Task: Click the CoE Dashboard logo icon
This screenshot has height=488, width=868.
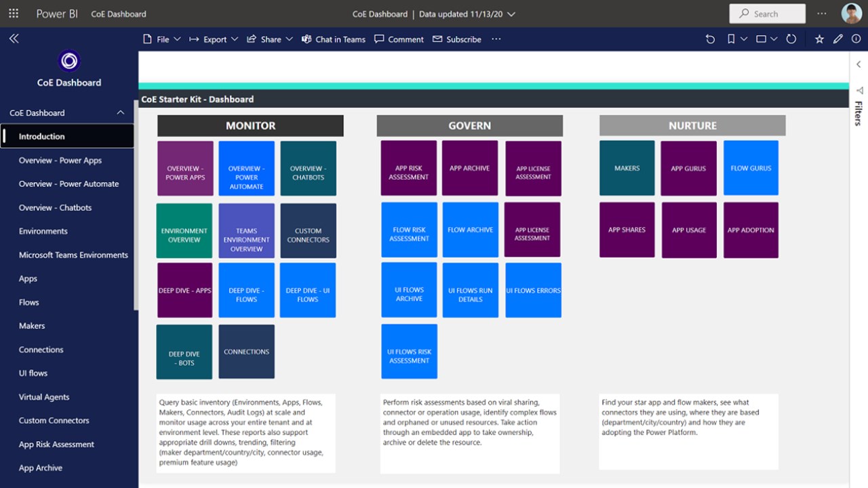Action: tap(68, 62)
